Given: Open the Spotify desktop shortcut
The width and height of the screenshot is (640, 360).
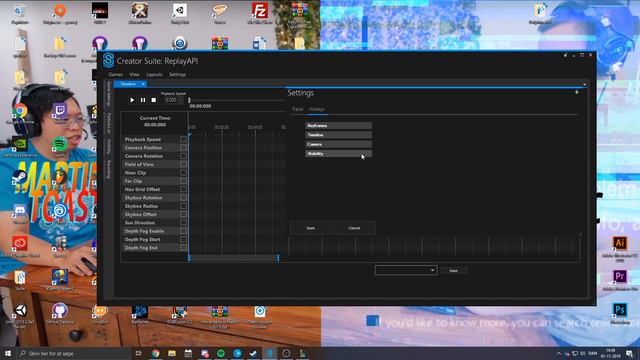Looking at the screenshot, I should (60, 147).
